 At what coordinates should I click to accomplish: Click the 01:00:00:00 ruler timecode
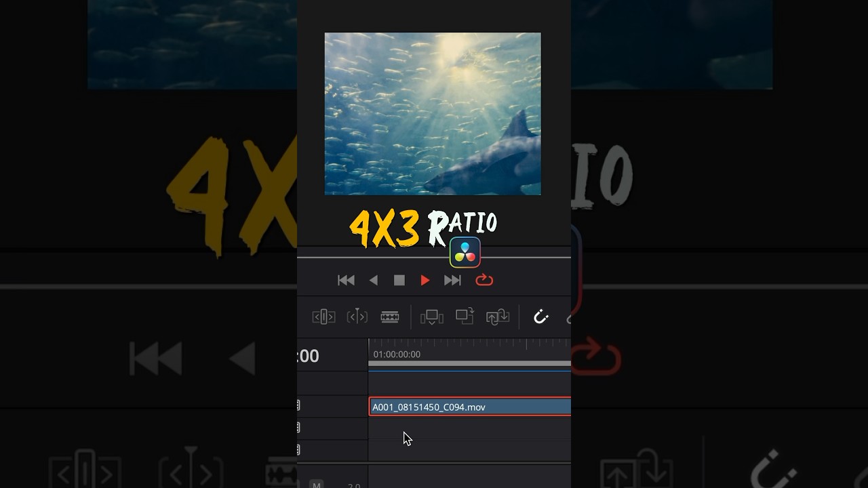tap(397, 354)
